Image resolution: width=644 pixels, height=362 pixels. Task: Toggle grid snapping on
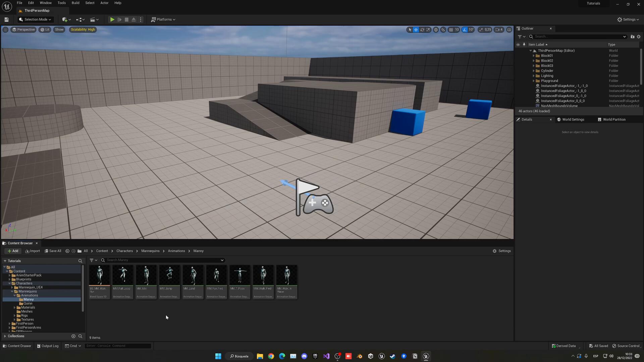point(451,30)
